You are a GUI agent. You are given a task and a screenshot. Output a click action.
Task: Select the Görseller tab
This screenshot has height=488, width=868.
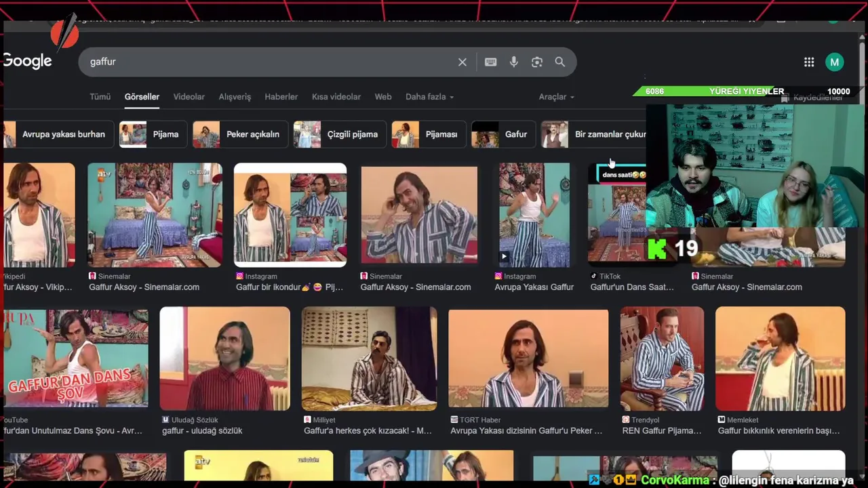142,97
